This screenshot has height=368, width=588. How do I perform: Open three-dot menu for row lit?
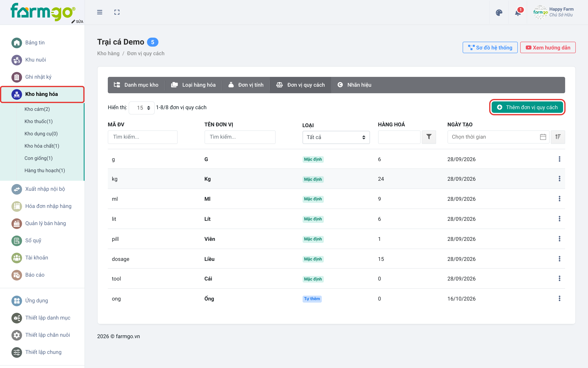tap(559, 219)
